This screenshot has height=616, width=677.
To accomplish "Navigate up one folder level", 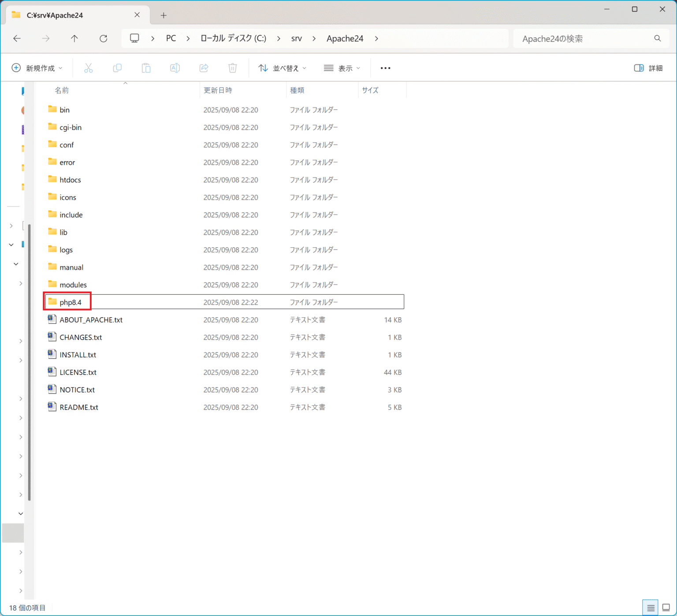I will pos(74,39).
